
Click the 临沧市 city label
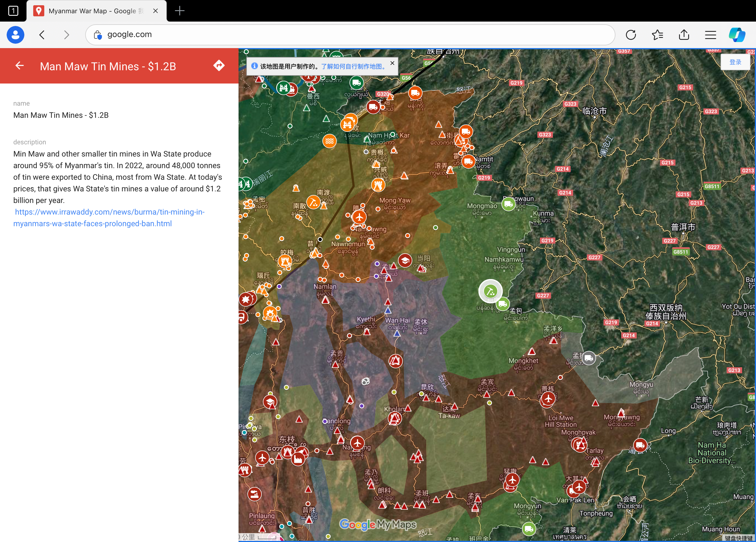594,111
